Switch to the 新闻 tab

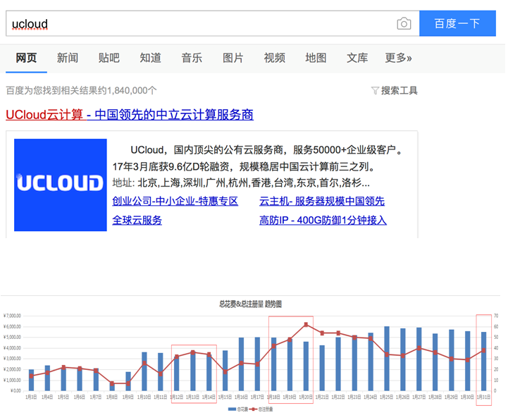pyautogui.click(x=68, y=58)
